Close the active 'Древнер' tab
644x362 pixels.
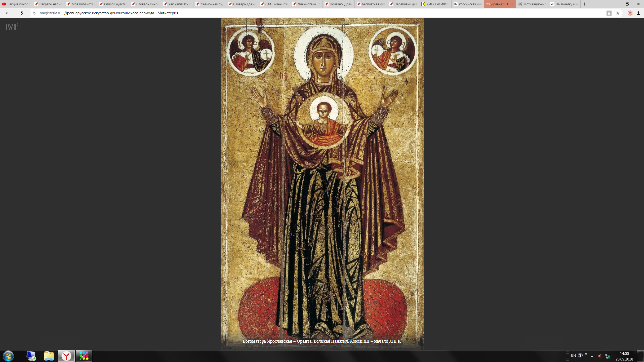[512, 4]
